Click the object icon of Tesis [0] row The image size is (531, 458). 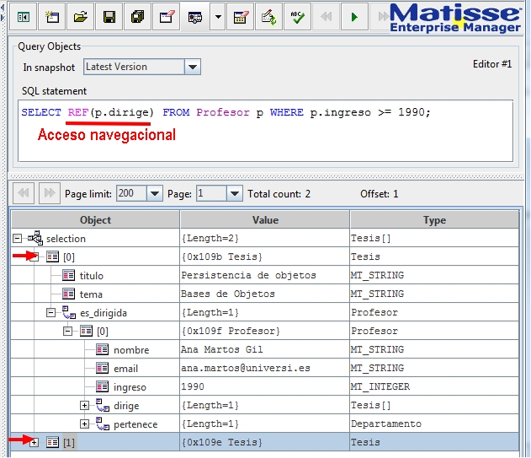tap(52, 257)
